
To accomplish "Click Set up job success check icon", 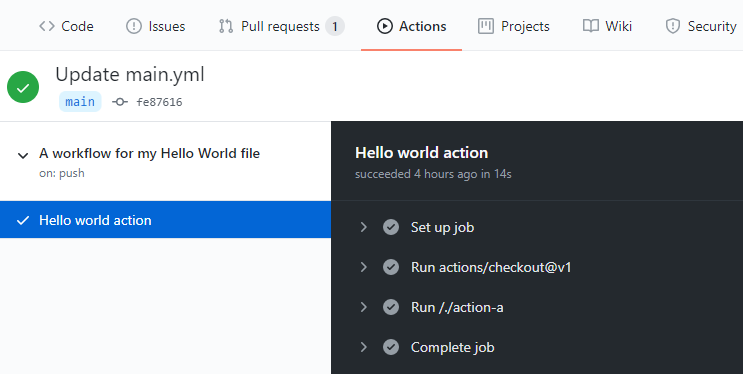I will pyautogui.click(x=391, y=227).
